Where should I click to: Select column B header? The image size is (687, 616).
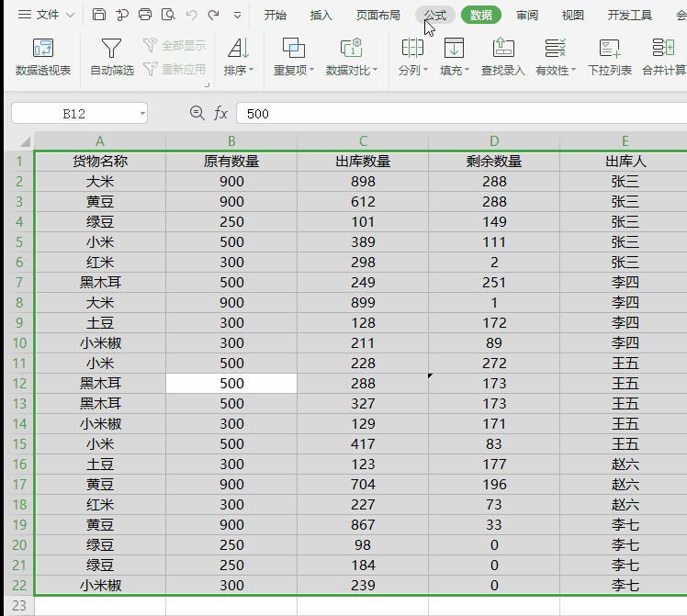(x=231, y=141)
